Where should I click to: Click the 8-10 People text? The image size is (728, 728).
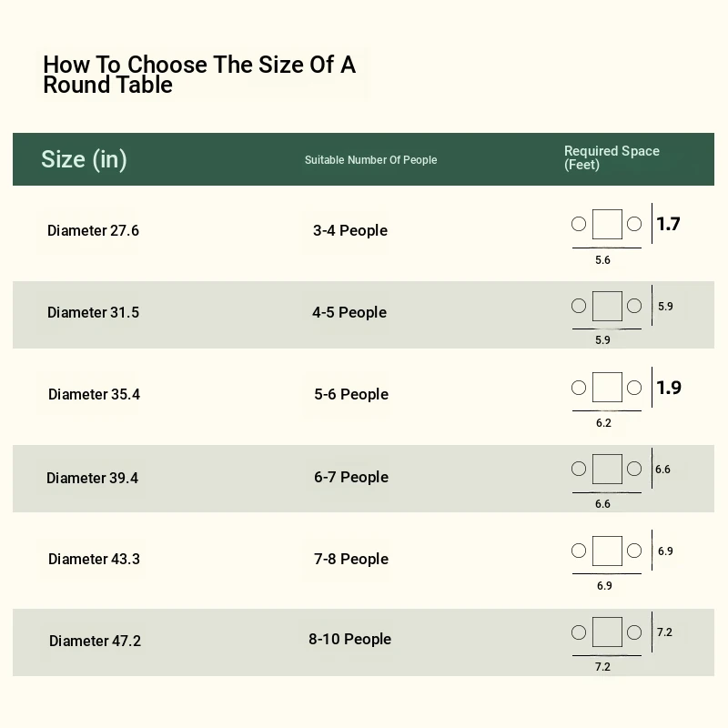[349, 640]
